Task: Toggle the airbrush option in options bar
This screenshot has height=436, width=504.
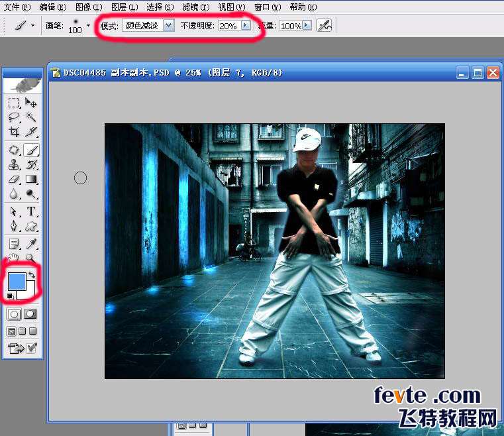Action: coord(324,26)
